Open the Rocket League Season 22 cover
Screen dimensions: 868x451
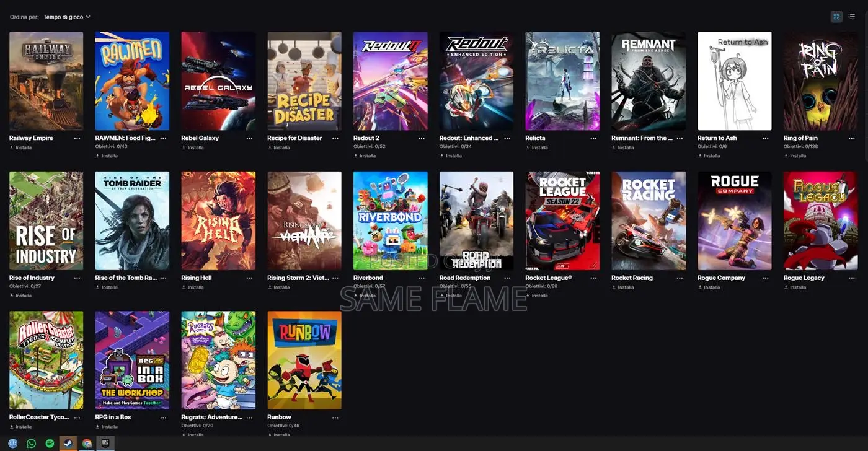pos(562,221)
